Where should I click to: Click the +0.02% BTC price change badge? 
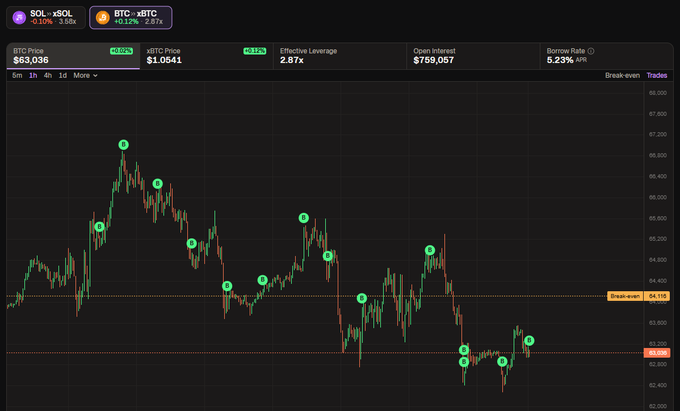point(121,51)
